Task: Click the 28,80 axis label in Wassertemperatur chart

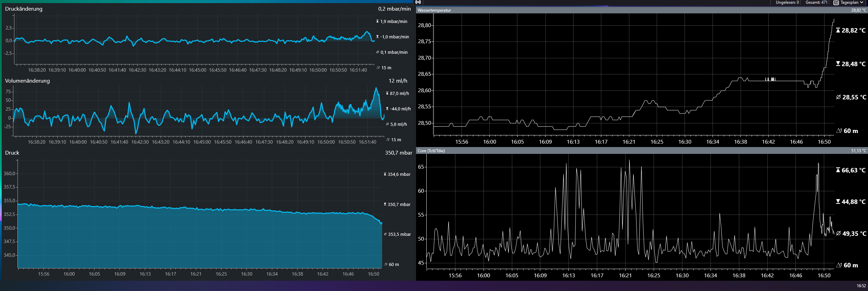Action: coord(425,25)
